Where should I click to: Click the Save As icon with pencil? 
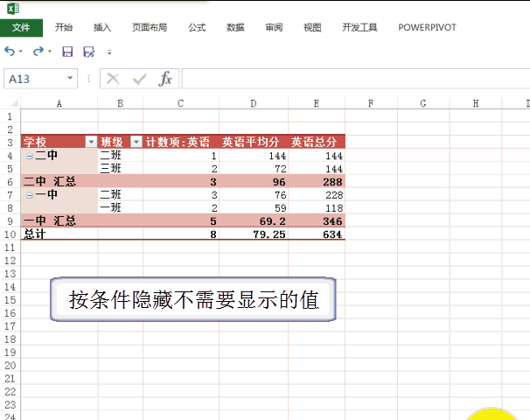tap(88, 52)
